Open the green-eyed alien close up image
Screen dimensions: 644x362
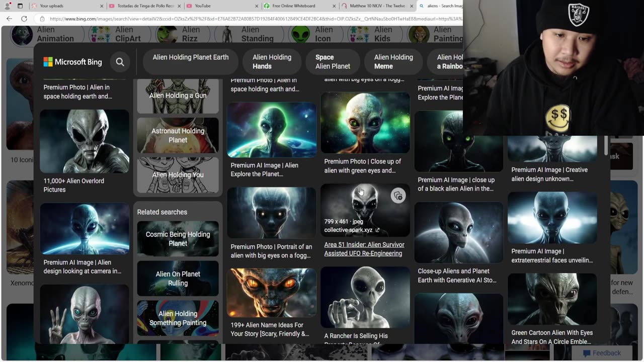point(365,123)
